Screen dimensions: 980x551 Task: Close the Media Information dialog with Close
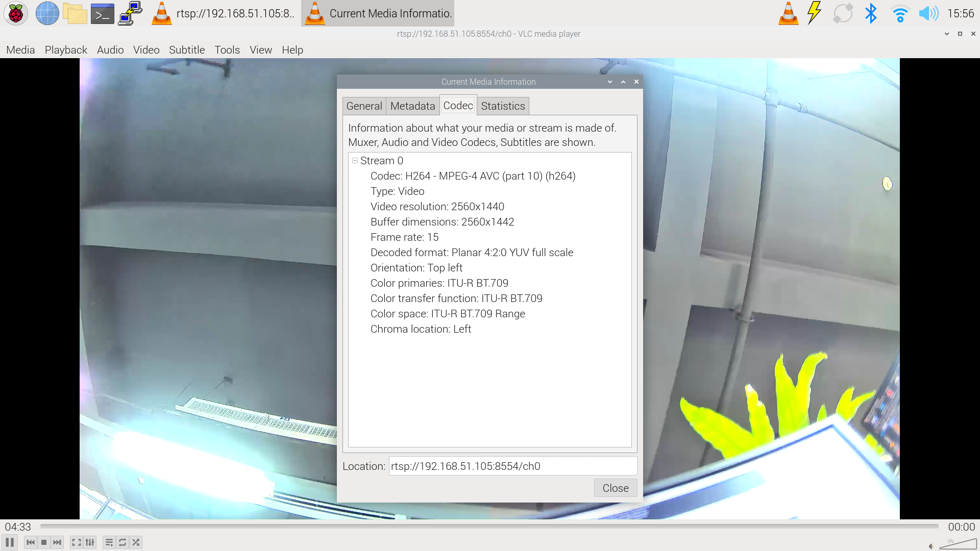pyautogui.click(x=616, y=488)
